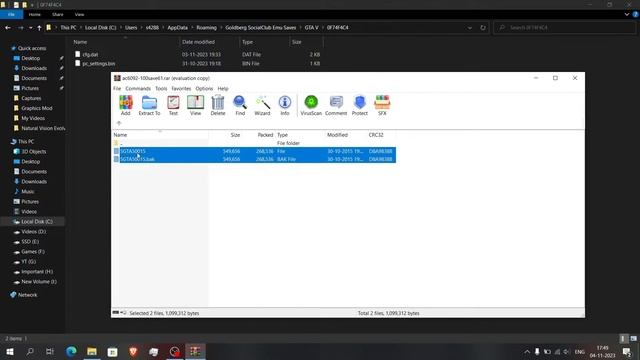Open View tab in Explorer ribbon
The height and width of the screenshot is (360, 640).
click(79, 14)
